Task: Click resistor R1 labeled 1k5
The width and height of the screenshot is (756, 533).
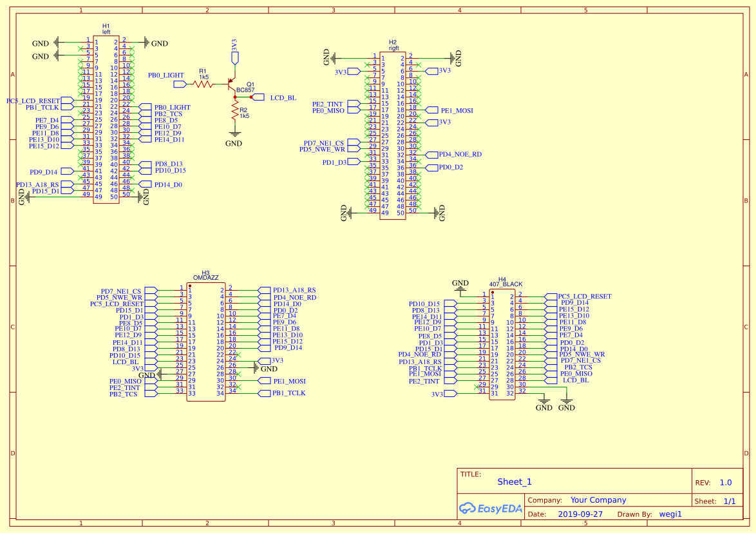Action: coord(203,84)
